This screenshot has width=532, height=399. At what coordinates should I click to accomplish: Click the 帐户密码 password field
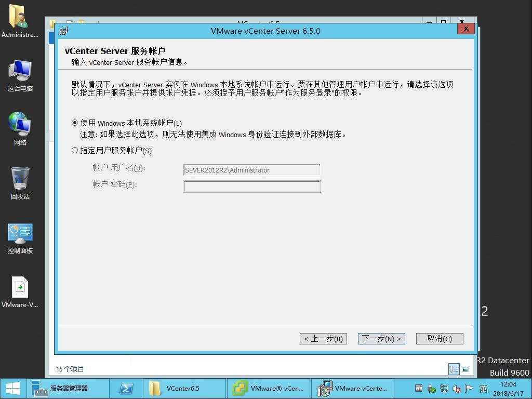tap(251, 187)
